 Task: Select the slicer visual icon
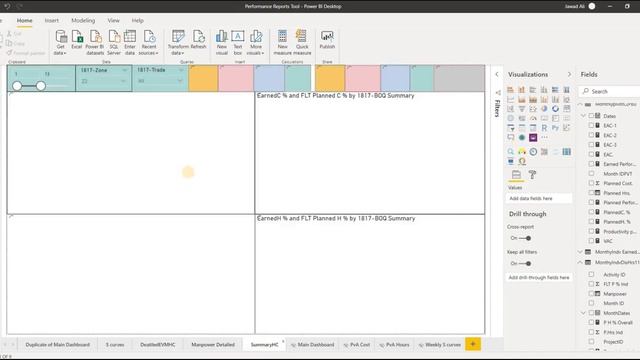tap(511, 128)
